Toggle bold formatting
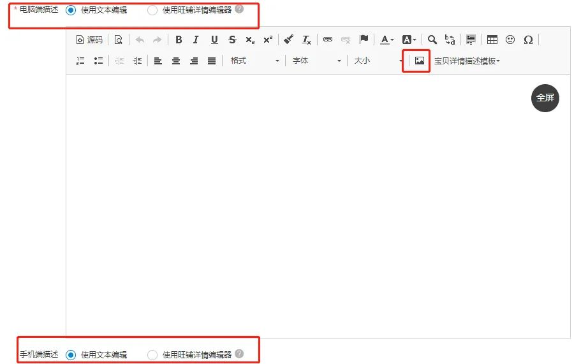The height and width of the screenshot is (364, 588). pos(179,40)
